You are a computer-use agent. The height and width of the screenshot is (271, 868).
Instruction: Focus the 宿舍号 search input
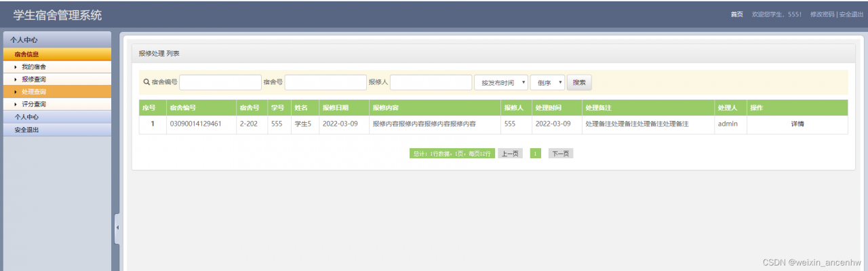click(x=325, y=82)
